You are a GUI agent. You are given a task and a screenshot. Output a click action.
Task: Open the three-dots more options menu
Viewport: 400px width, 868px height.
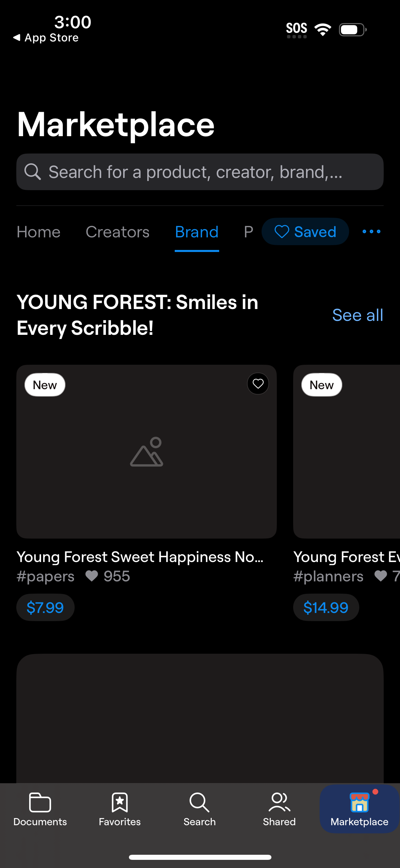tap(371, 232)
